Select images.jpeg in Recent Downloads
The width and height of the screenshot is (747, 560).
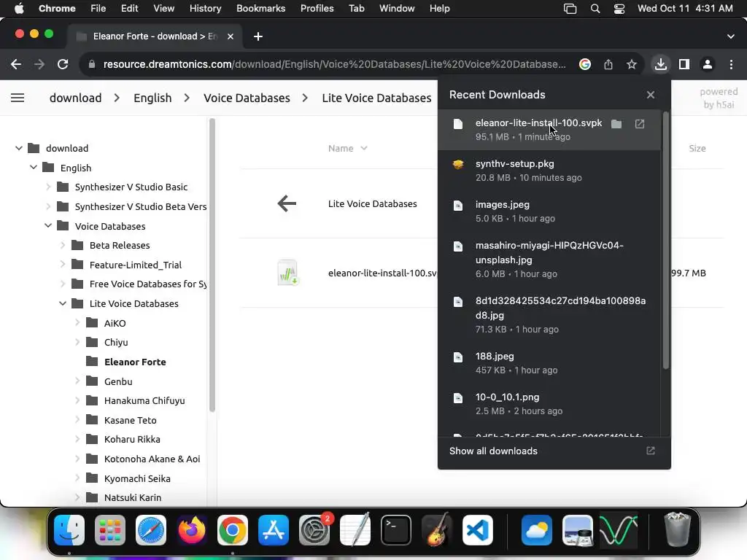(x=549, y=211)
